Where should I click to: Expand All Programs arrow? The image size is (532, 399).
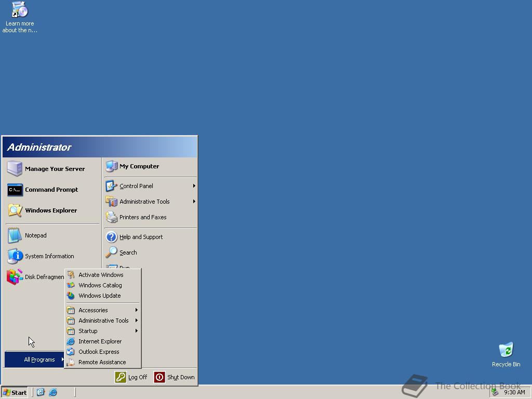(62, 360)
